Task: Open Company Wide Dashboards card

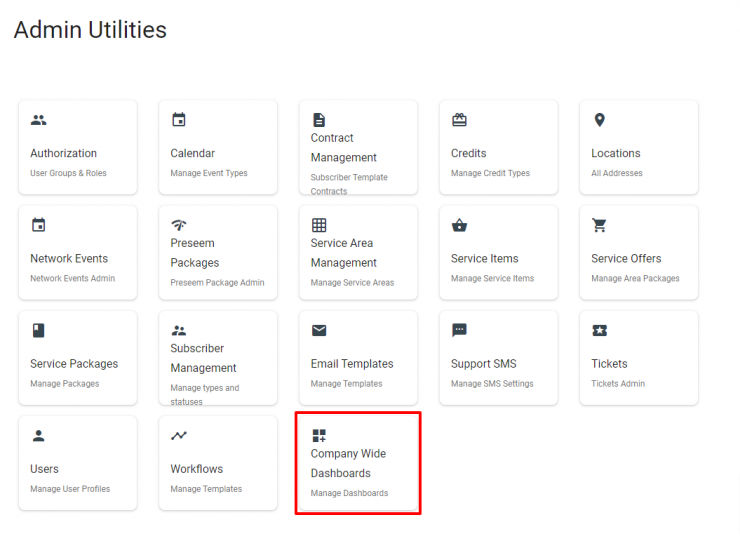Action: click(358, 463)
